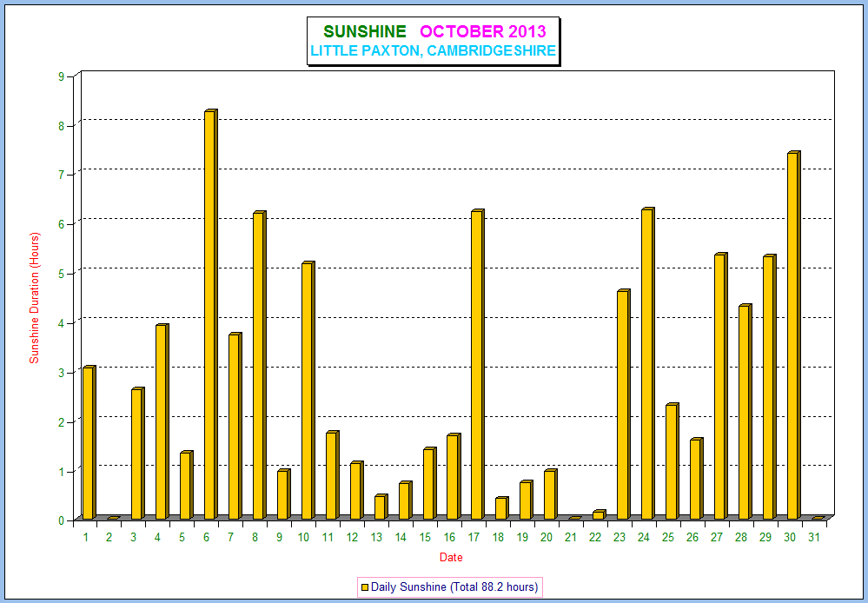Click the y-axis value '6'
This screenshot has width=868, height=603.
(62, 224)
